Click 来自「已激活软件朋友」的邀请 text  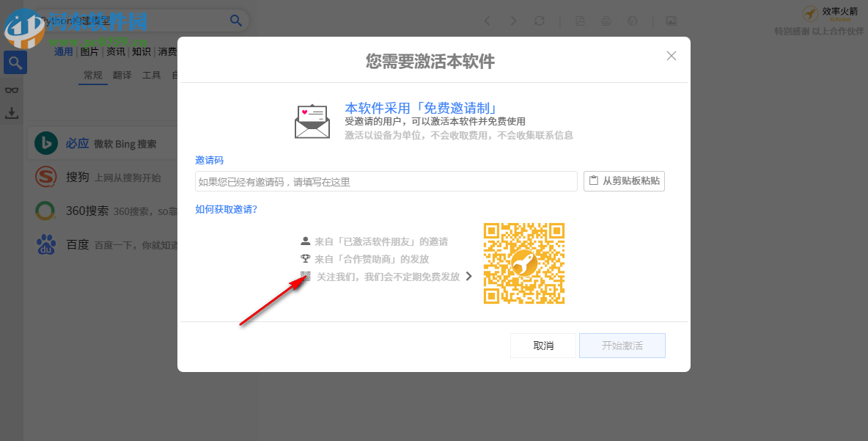381,241
